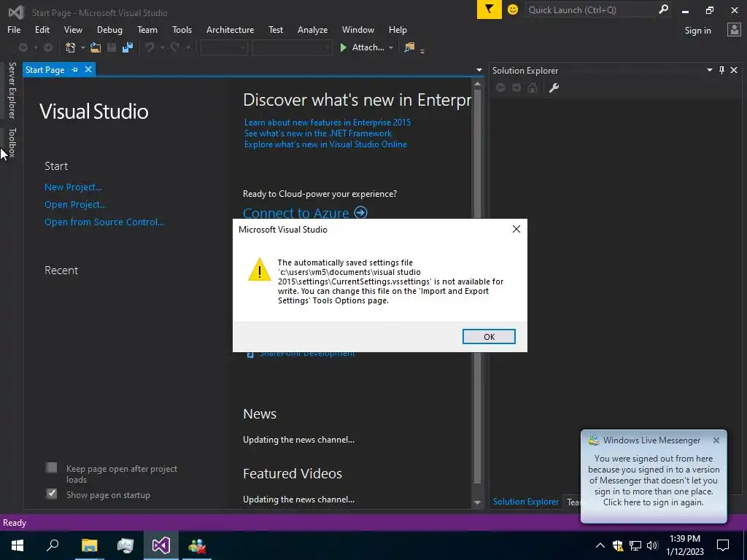Open the Debug menu

tap(109, 29)
